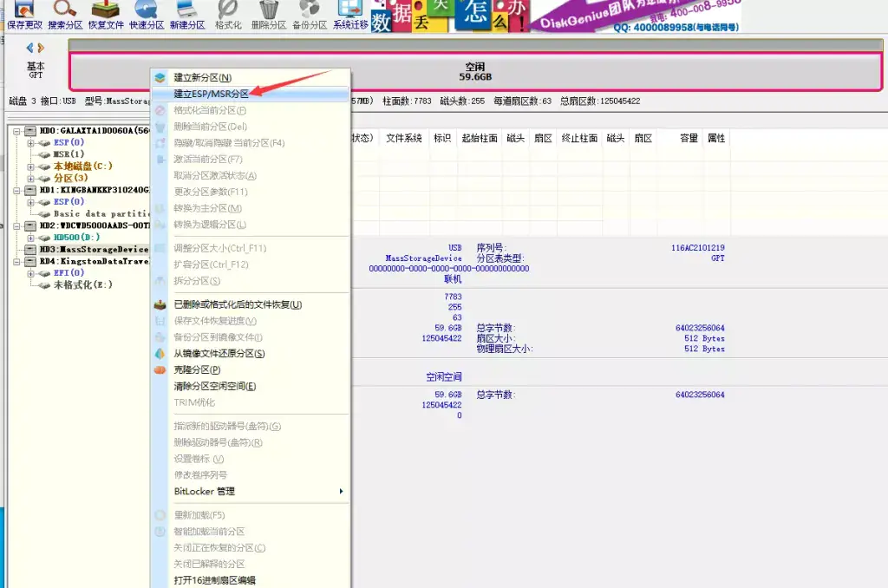Screen dimensions: 888x588
Task: Click the 终止柱面 column header
Action: point(579,138)
